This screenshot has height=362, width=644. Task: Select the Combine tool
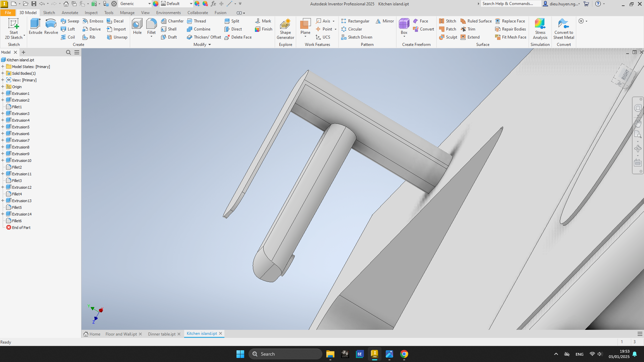[199, 29]
